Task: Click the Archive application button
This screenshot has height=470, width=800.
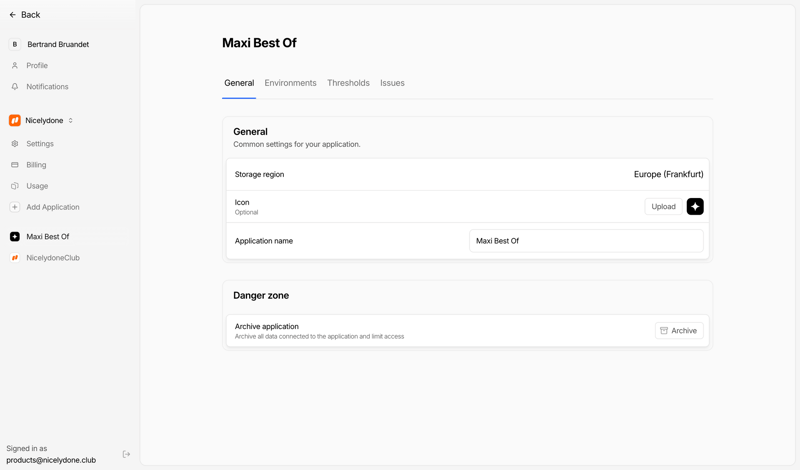Action: [x=678, y=331]
